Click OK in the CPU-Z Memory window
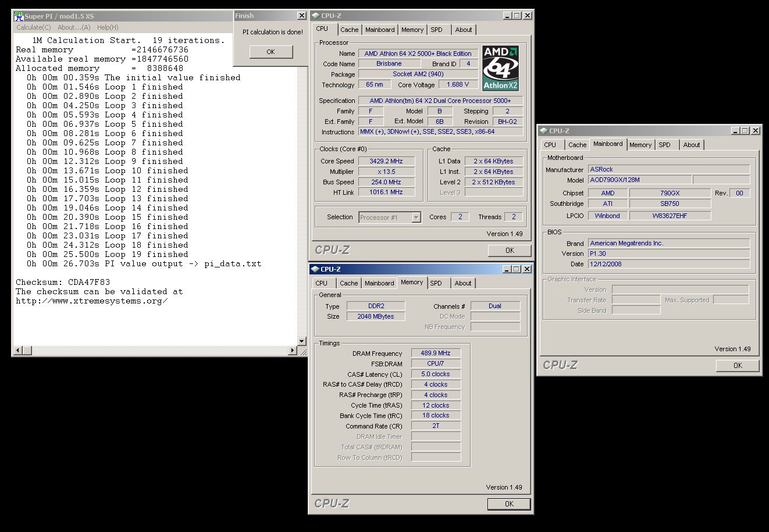Image resolution: width=769 pixels, height=532 pixels. (509, 504)
